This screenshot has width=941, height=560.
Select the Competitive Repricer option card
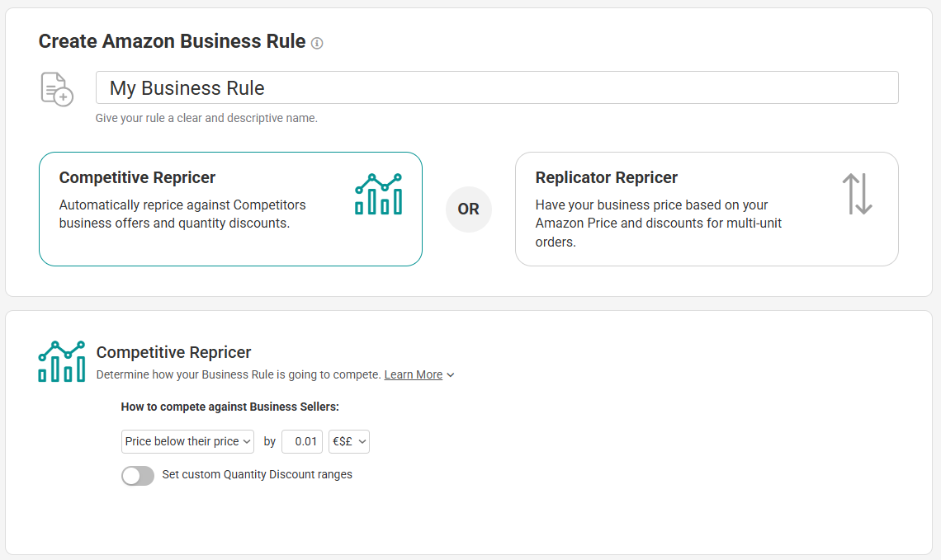pyautogui.click(x=230, y=209)
